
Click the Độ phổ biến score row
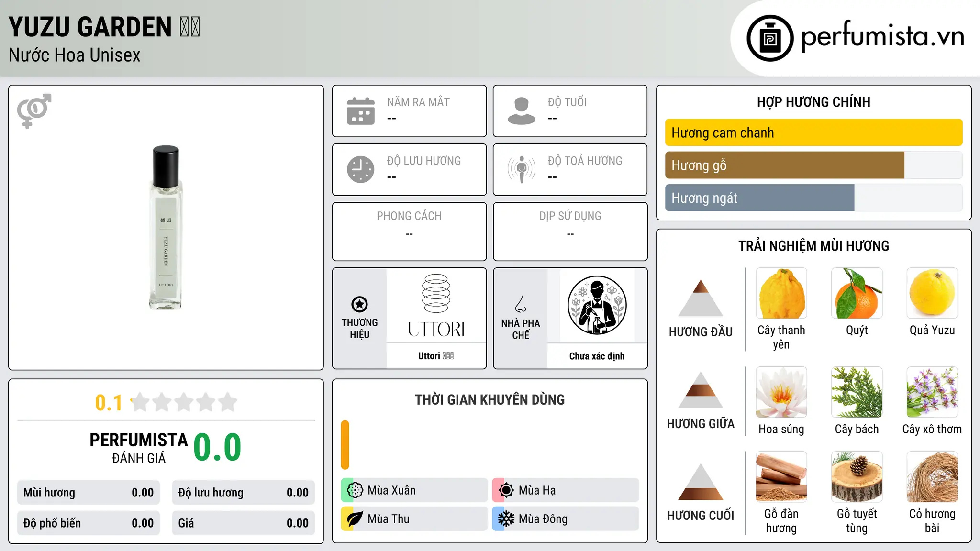point(89,523)
